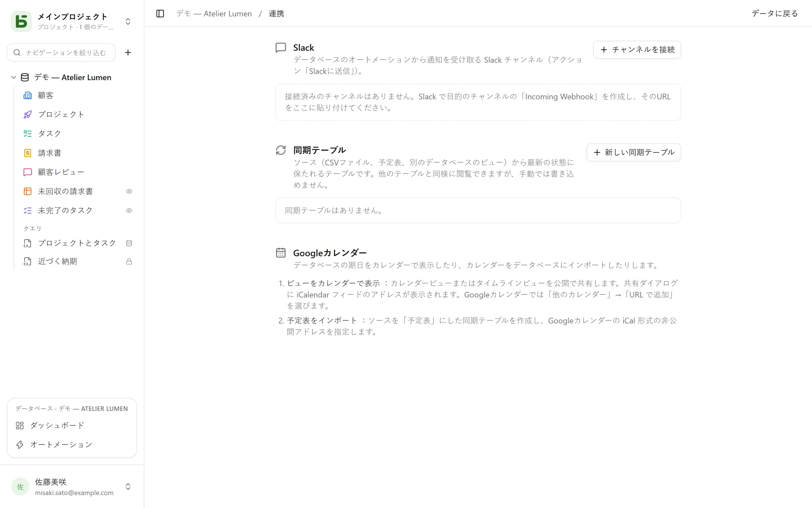Toggle the sidebar panel icon
The width and height of the screenshot is (812, 508).
160,14
